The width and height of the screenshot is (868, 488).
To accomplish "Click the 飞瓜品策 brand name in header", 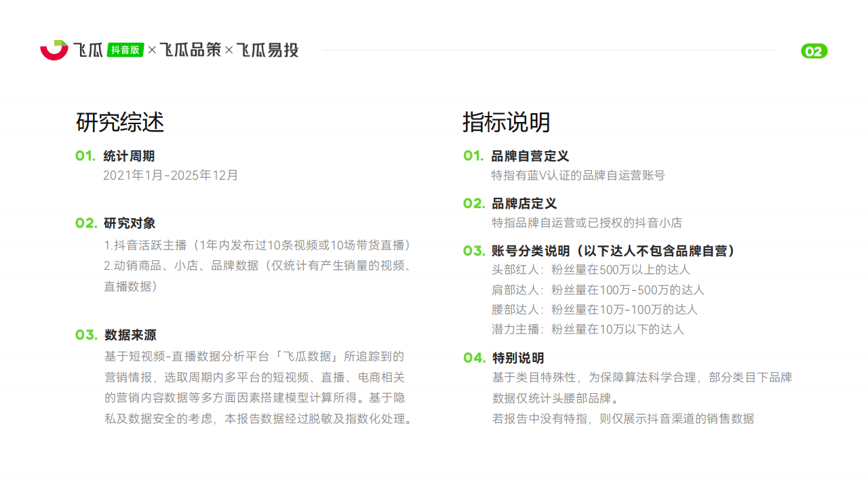I will pyautogui.click(x=190, y=49).
